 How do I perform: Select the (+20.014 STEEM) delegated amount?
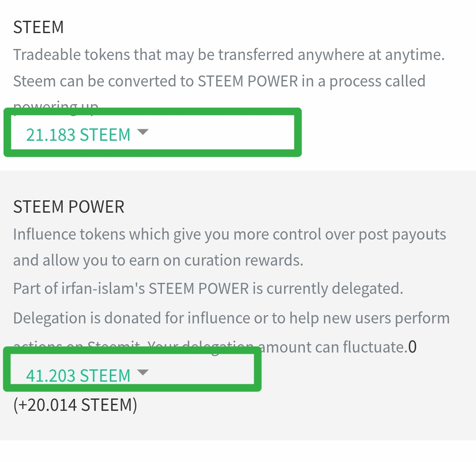tap(75, 405)
